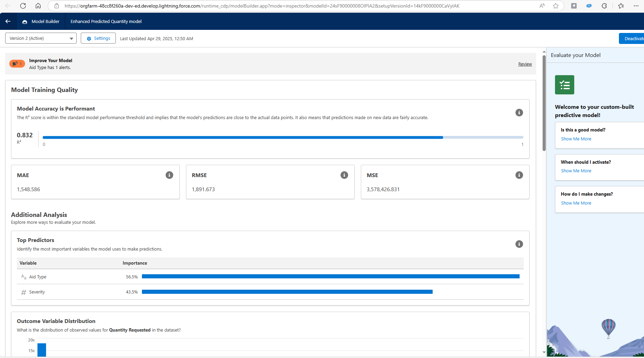Click the 43.5% importance value
The width and height of the screenshot is (644, 358).
(x=132, y=292)
